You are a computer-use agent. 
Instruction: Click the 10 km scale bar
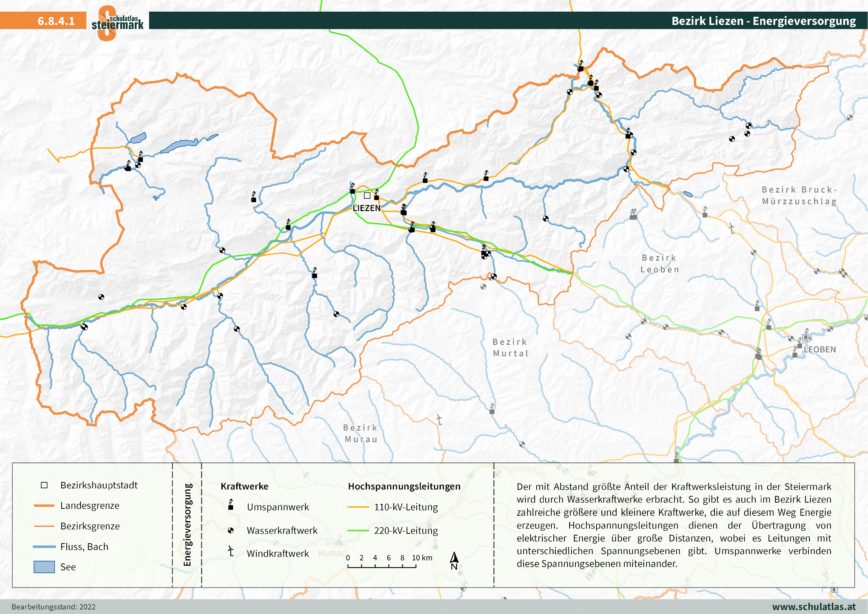point(382,566)
